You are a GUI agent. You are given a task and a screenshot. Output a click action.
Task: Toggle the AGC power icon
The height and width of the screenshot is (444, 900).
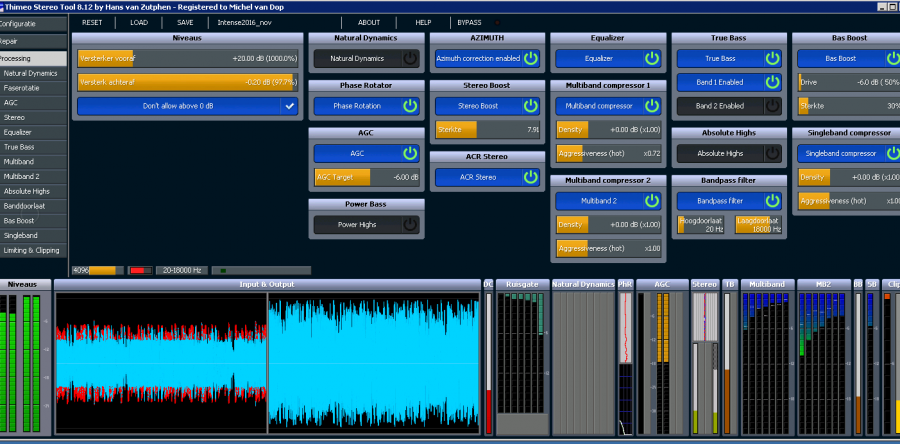410,154
